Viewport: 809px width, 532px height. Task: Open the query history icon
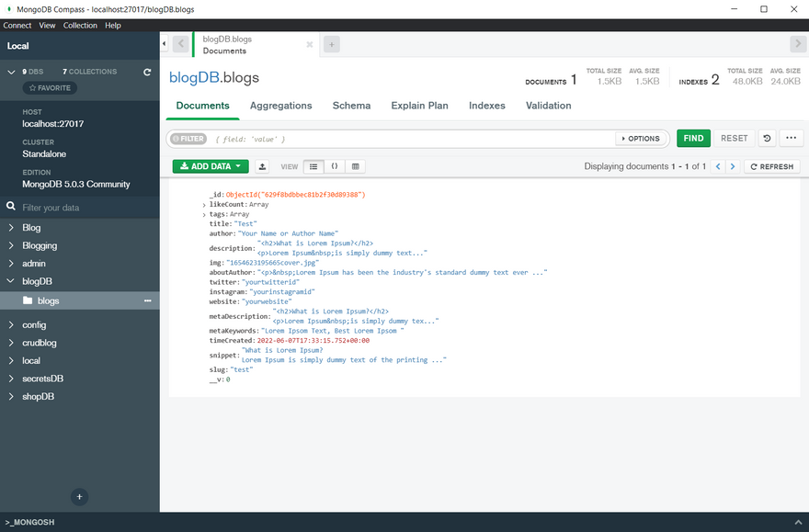coord(767,138)
